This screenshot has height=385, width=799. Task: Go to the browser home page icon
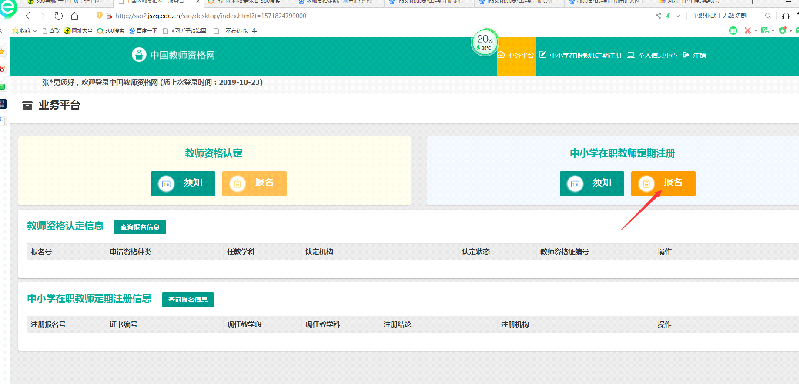[74, 16]
